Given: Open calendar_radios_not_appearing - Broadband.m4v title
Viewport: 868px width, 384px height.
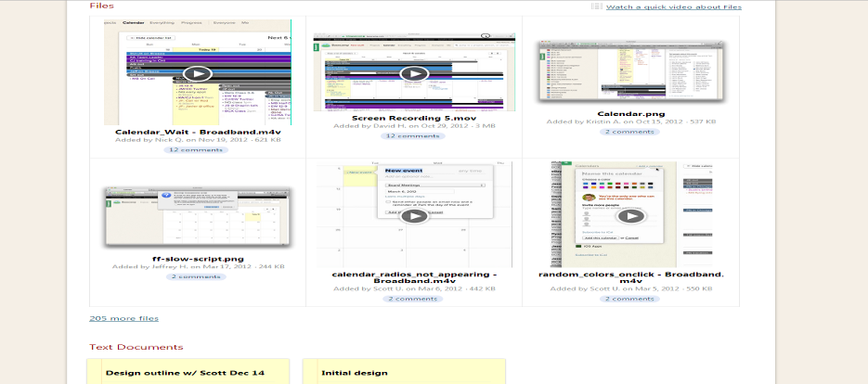Looking at the screenshot, I should pyautogui.click(x=414, y=277).
